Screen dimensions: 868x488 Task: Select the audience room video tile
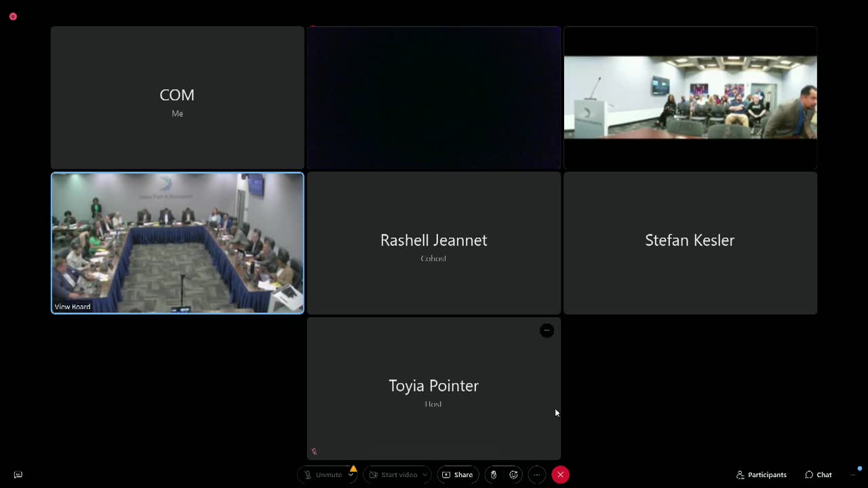tap(690, 98)
